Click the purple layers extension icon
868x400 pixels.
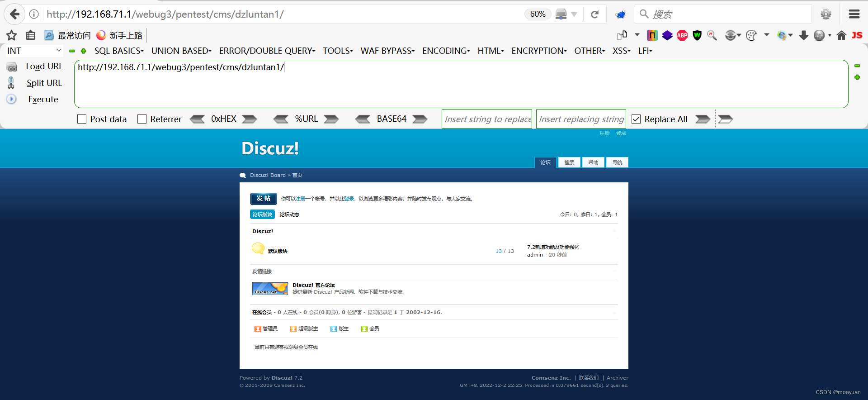(x=667, y=35)
